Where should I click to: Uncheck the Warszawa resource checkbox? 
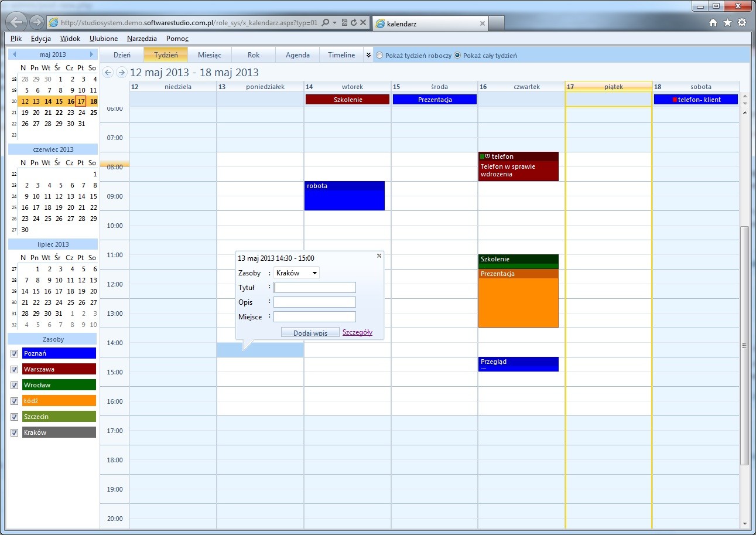coord(15,369)
